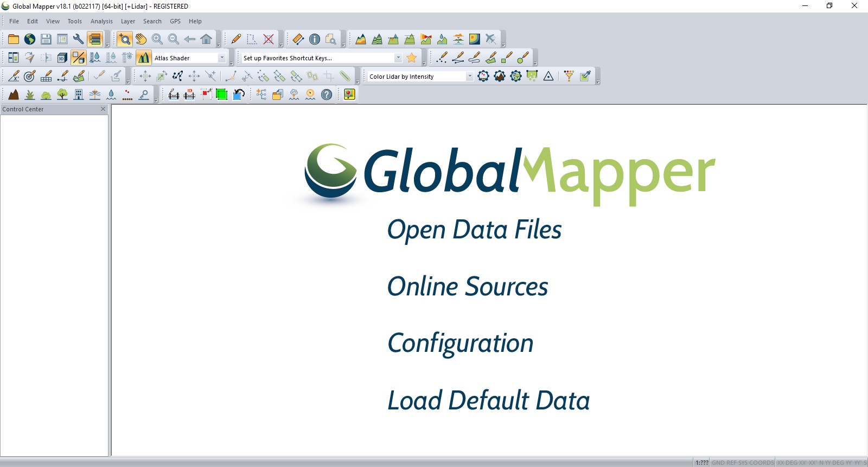Click the Lidar filter funnel icon

coord(569,76)
